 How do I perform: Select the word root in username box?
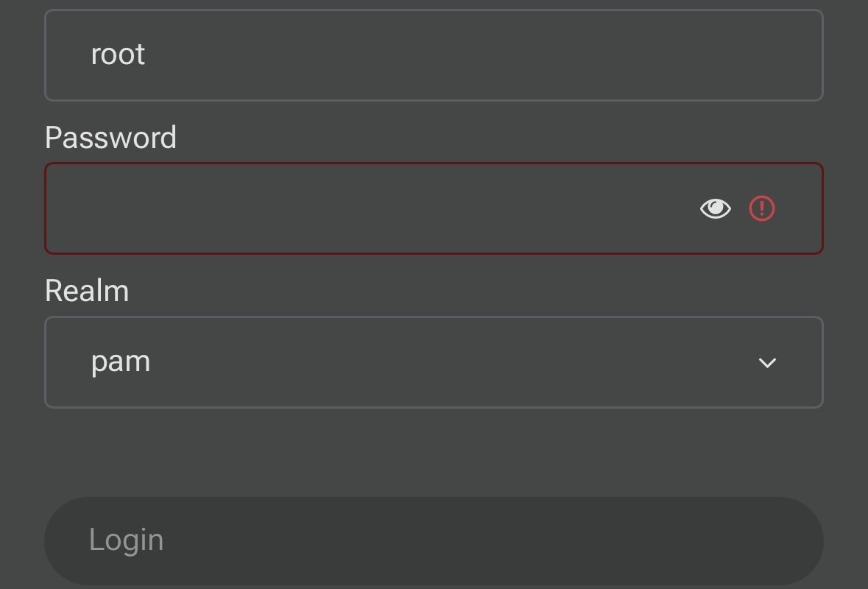coord(118,54)
